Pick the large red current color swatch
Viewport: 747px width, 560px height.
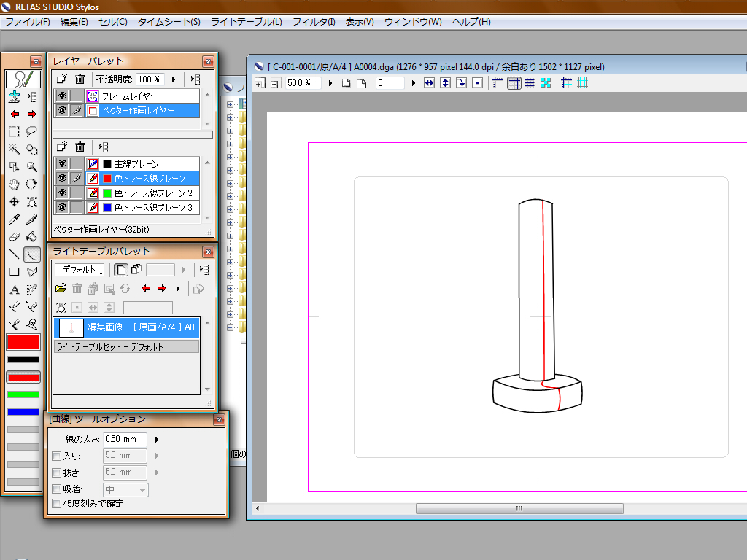(x=23, y=342)
